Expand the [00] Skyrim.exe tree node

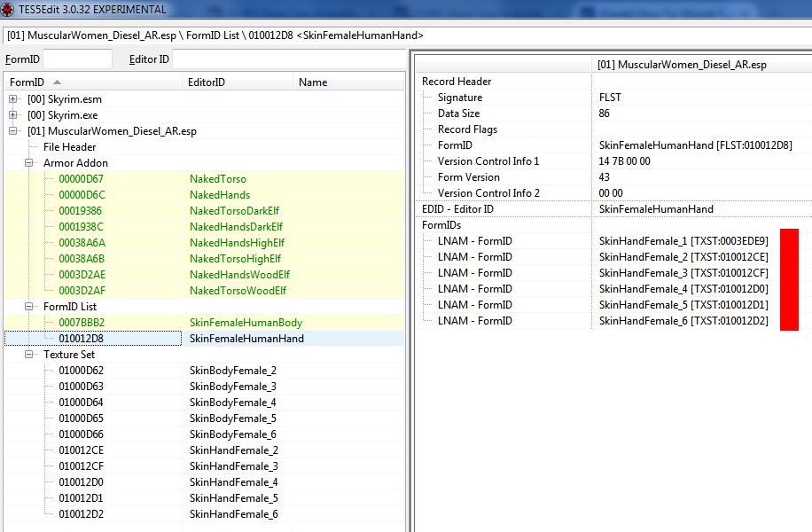click(x=14, y=115)
